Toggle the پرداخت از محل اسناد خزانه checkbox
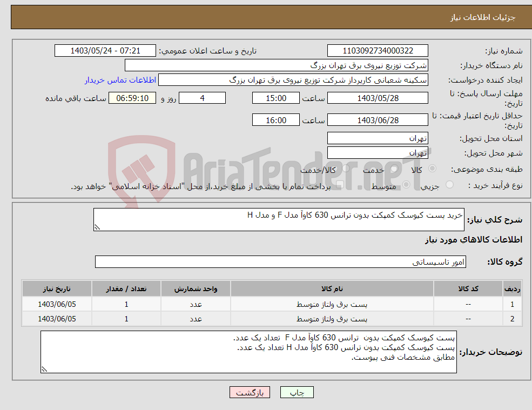The width and height of the screenshot is (532, 410). click(340, 185)
